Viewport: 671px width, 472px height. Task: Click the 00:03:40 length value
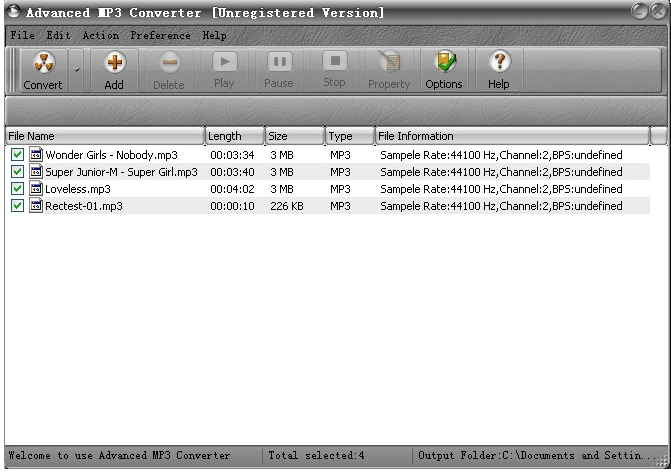click(232, 172)
